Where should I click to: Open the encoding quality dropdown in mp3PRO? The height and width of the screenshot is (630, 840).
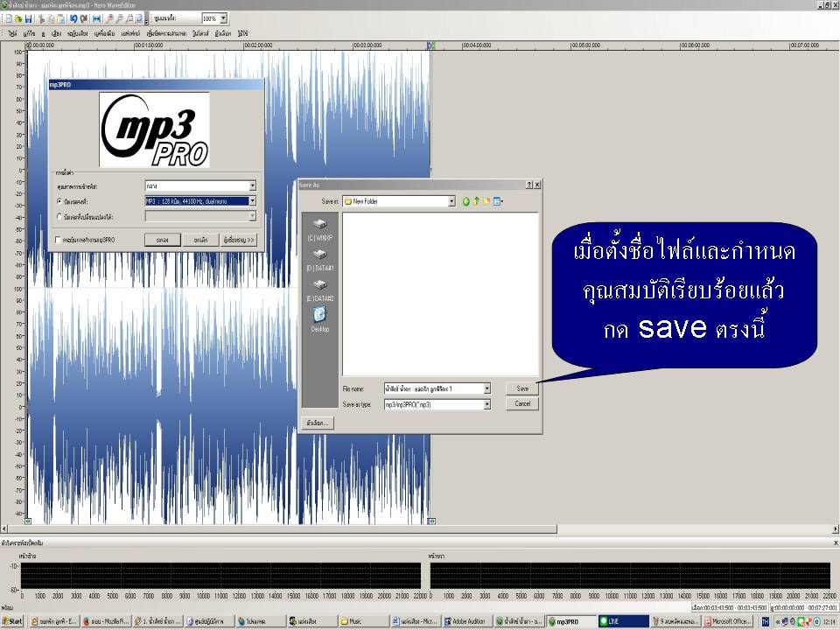252,185
